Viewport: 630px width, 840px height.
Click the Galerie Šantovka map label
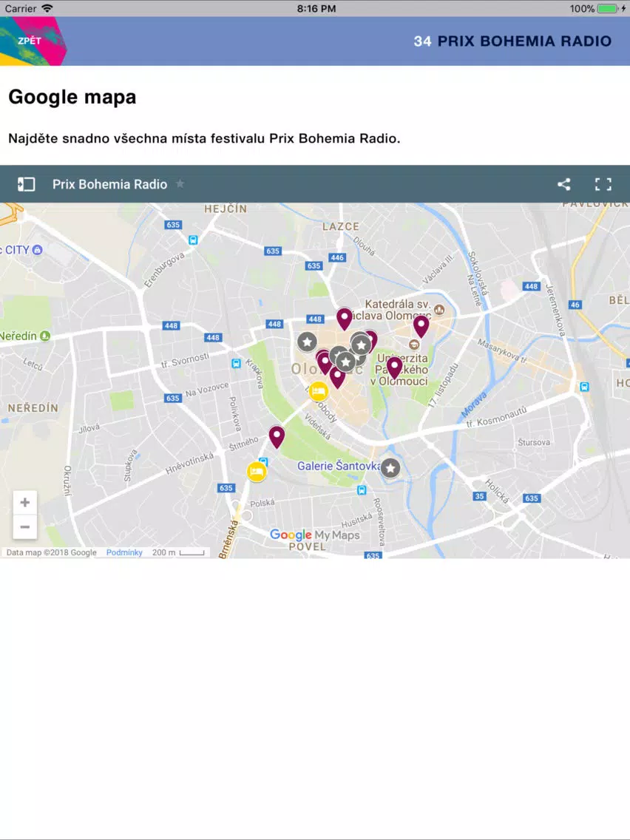(x=339, y=466)
